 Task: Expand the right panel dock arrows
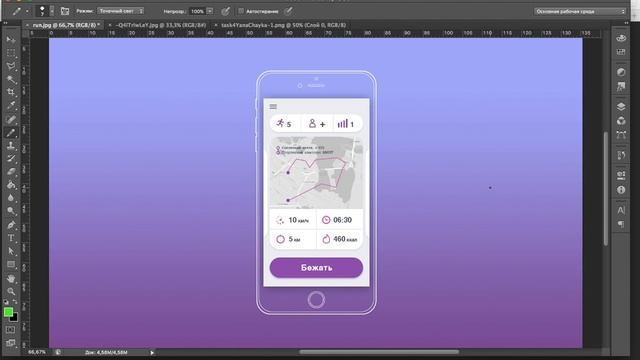627,23
